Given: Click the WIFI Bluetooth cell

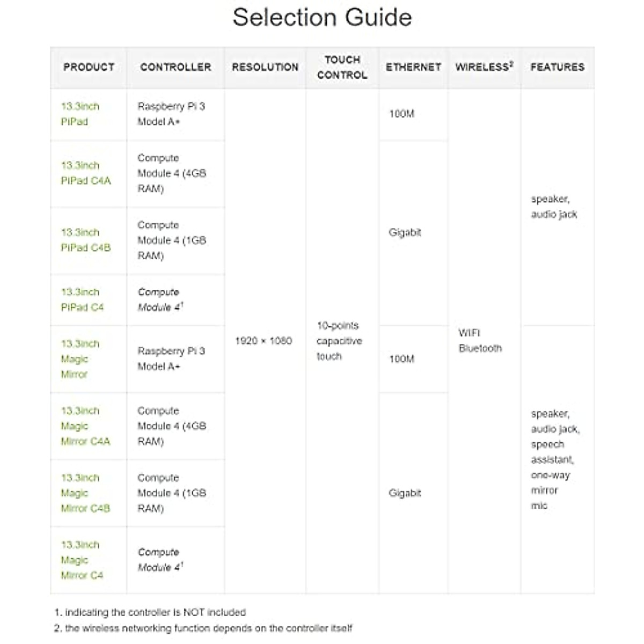Looking at the screenshot, I should [x=480, y=341].
